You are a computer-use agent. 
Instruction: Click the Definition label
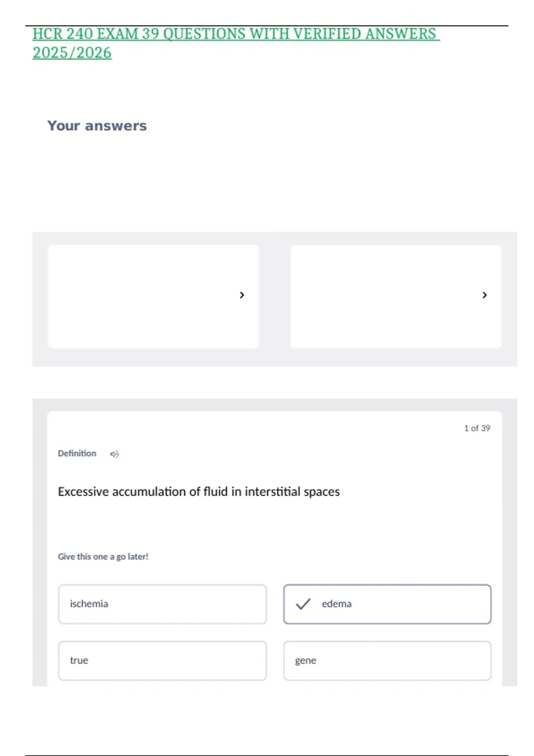77,453
